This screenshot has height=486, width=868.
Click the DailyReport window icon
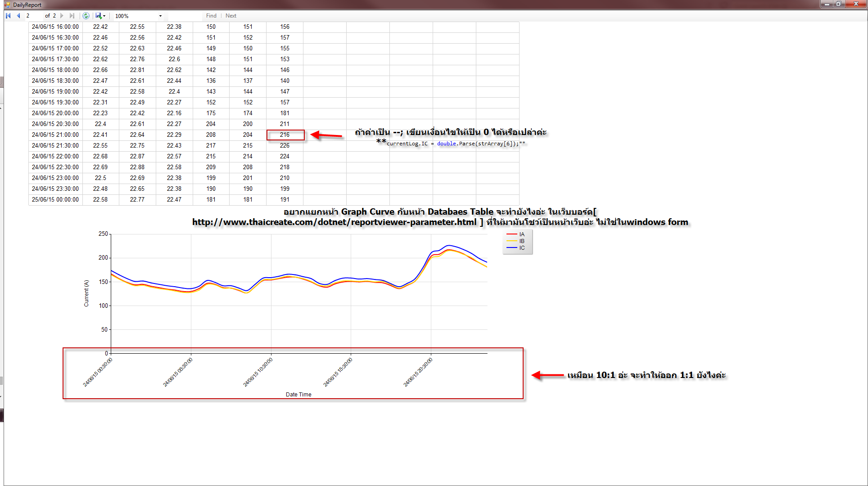7,4
